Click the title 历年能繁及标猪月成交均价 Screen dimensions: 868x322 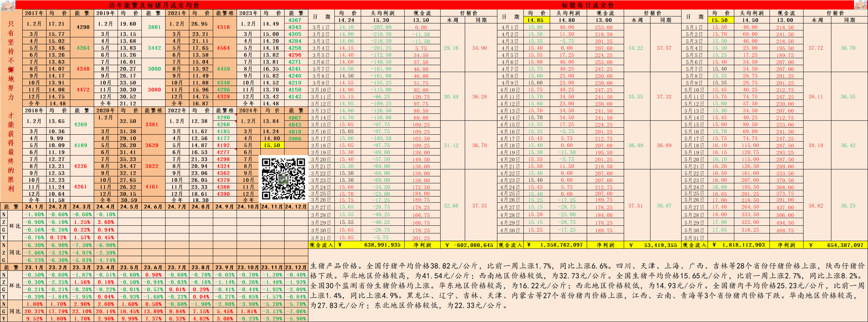click(154, 5)
